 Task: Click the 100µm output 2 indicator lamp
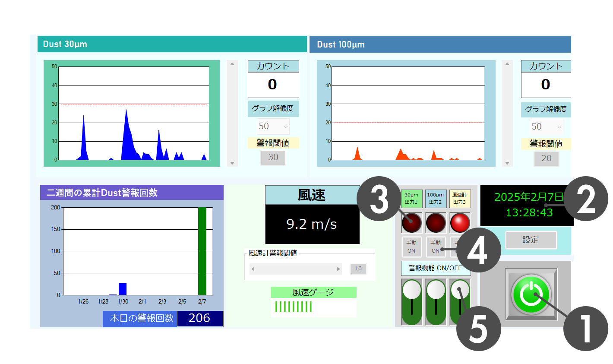(436, 223)
